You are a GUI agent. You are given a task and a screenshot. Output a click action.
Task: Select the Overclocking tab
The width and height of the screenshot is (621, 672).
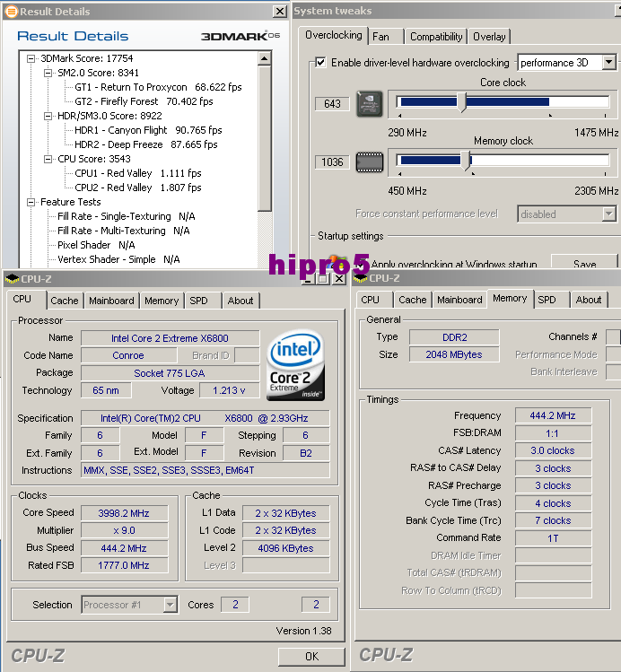334,35
